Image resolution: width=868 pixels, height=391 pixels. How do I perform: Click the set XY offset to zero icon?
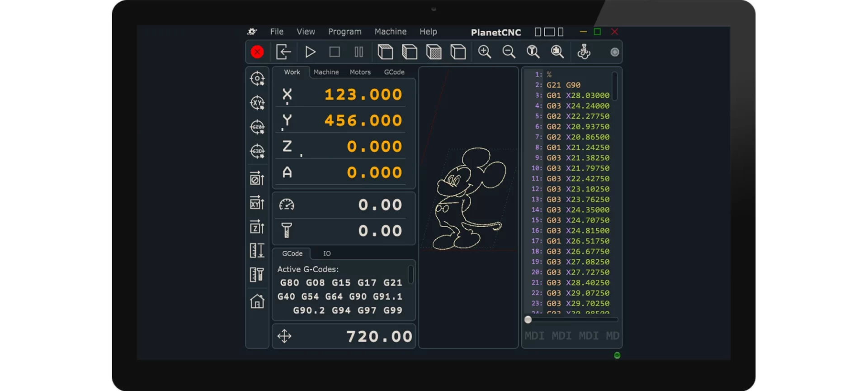tap(257, 203)
